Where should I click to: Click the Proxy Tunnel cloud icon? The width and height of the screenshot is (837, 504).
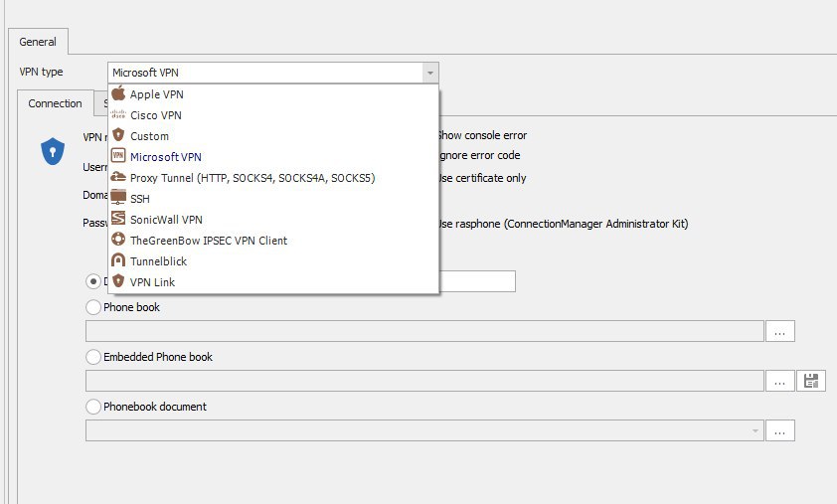[x=118, y=177]
